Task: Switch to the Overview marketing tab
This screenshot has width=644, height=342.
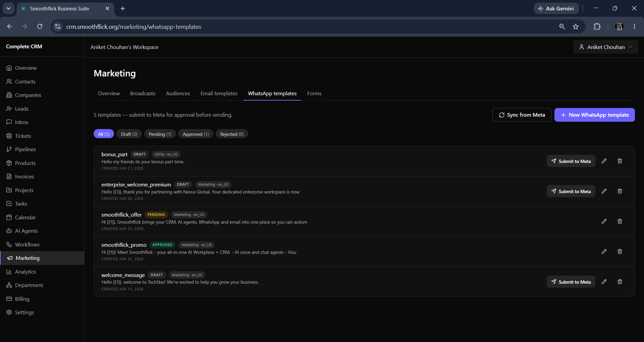Action: (x=109, y=94)
